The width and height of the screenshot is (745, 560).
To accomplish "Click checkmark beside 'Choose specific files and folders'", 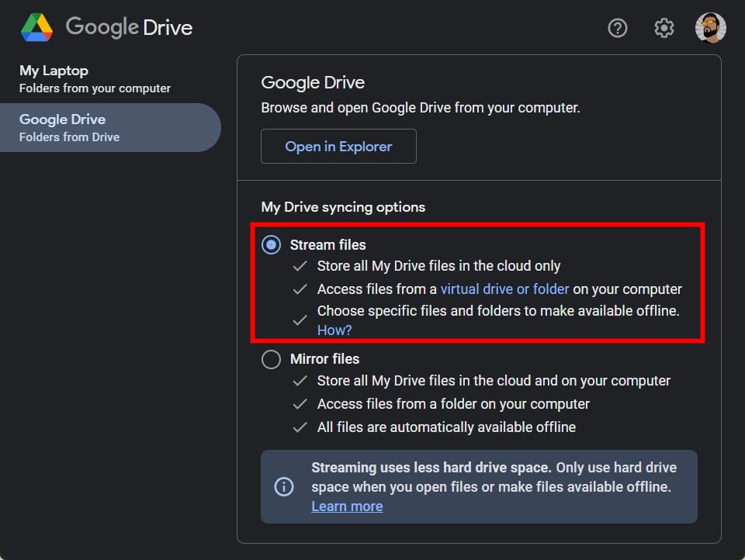I will click(x=299, y=320).
